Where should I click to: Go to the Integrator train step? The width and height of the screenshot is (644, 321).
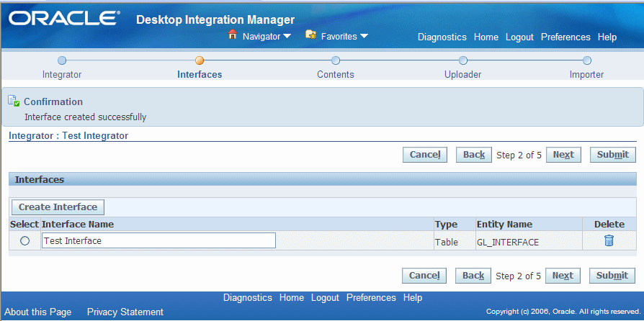62,75
